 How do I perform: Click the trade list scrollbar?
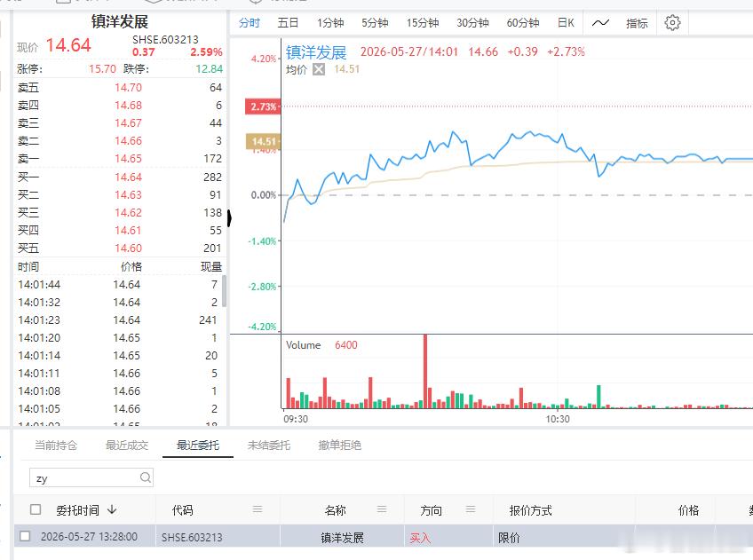225,291
